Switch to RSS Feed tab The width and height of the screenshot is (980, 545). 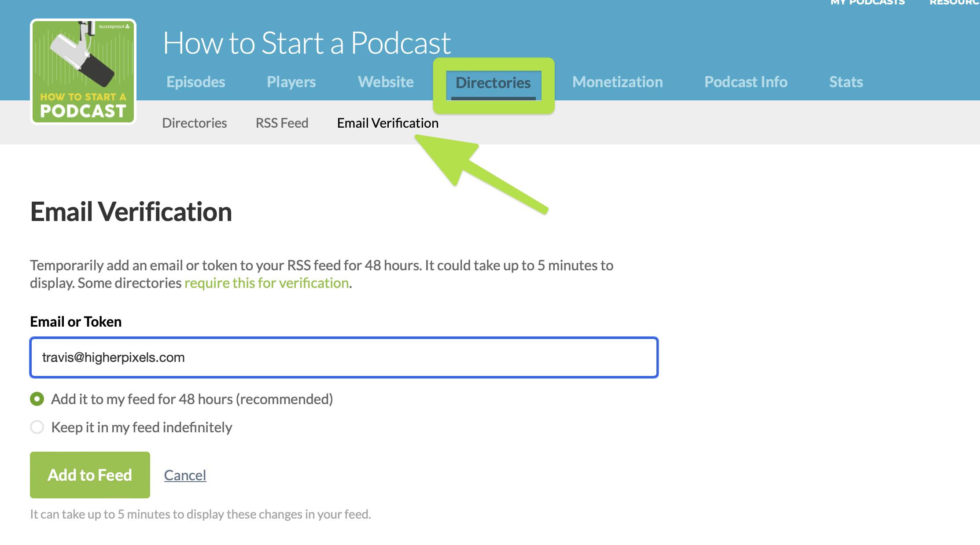pos(282,122)
